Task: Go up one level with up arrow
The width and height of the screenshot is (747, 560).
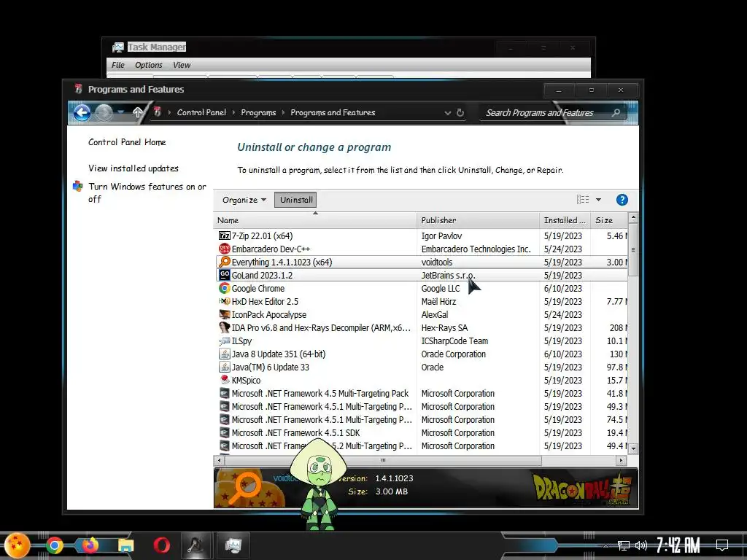Action: (x=138, y=112)
